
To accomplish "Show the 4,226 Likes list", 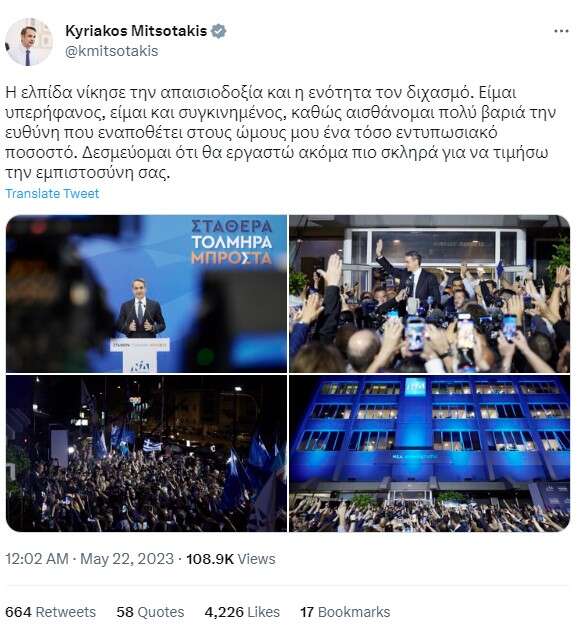I will (242, 612).
